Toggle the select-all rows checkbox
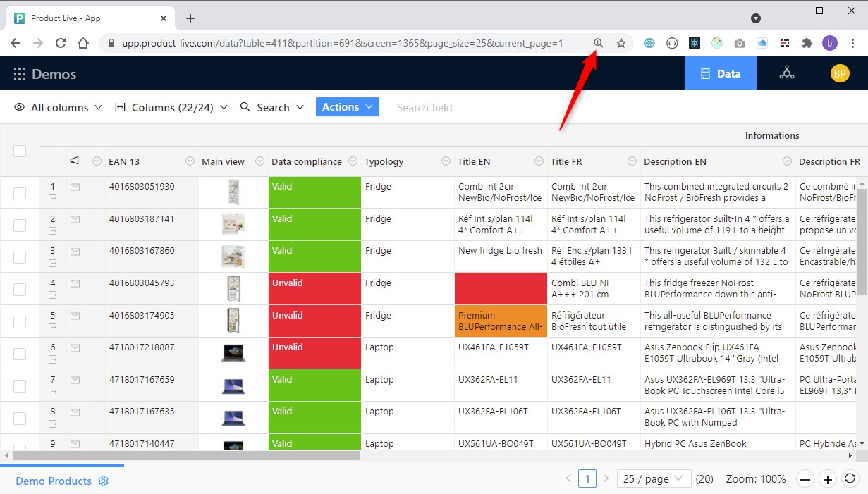868x494 pixels. [x=20, y=151]
